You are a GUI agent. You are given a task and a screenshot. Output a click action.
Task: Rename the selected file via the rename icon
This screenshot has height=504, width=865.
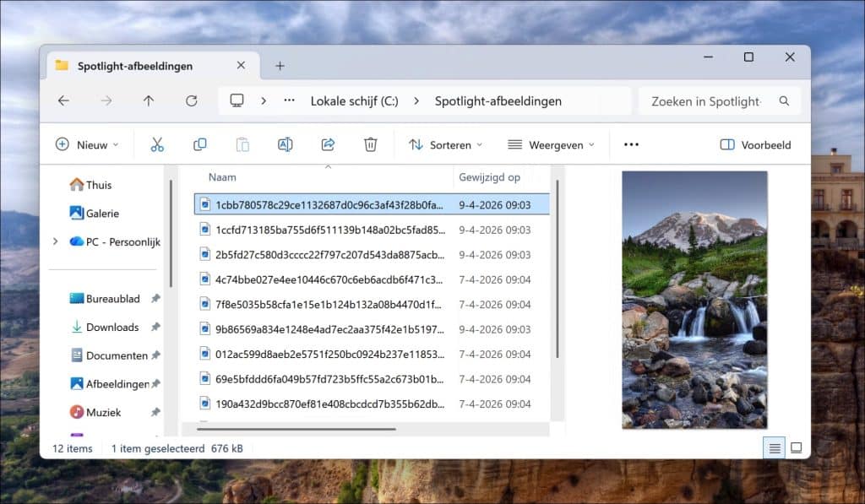pos(285,144)
